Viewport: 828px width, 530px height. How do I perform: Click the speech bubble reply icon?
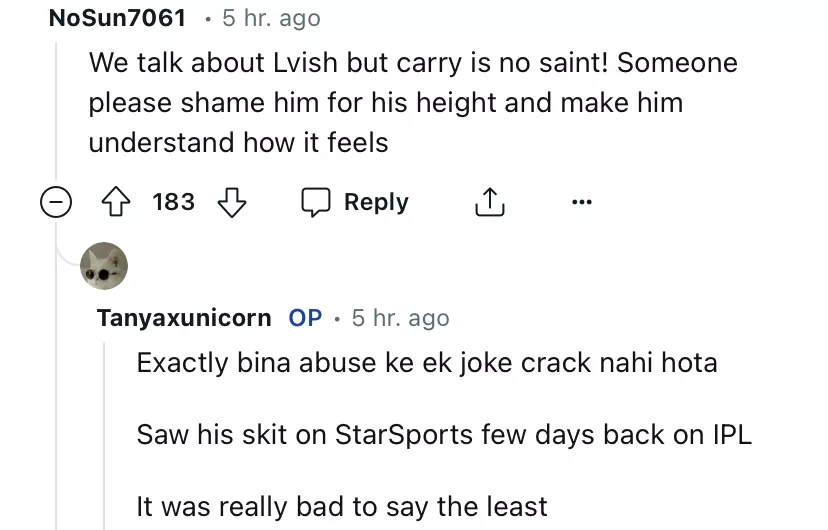pyautogui.click(x=316, y=203)
